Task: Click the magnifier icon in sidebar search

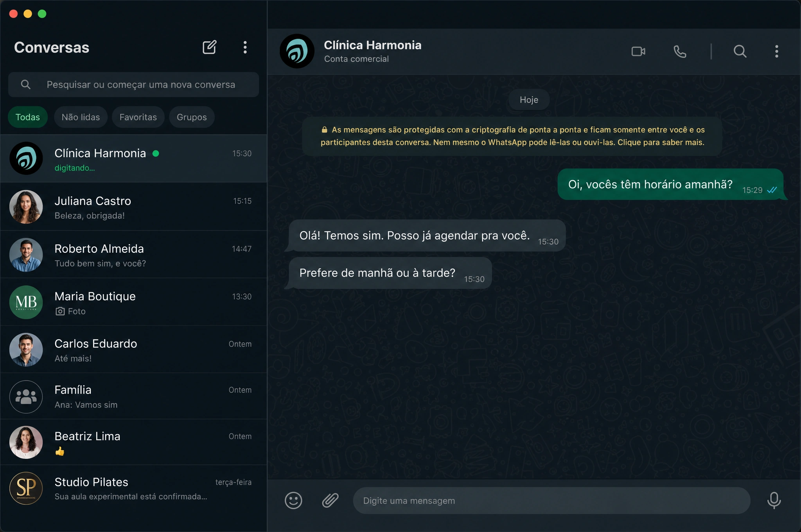Action: click(26, 84)
